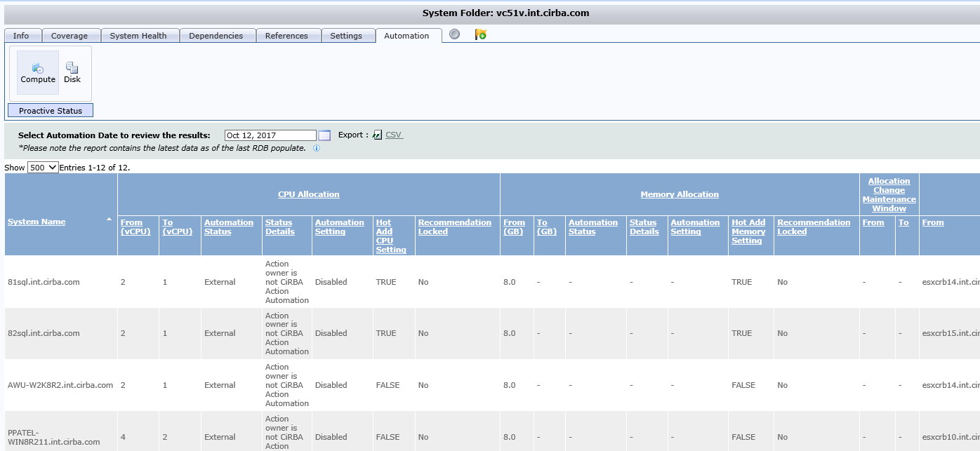Sort by the System Name column
Screen dimensions: 980x451
click(x=36, y=222)
